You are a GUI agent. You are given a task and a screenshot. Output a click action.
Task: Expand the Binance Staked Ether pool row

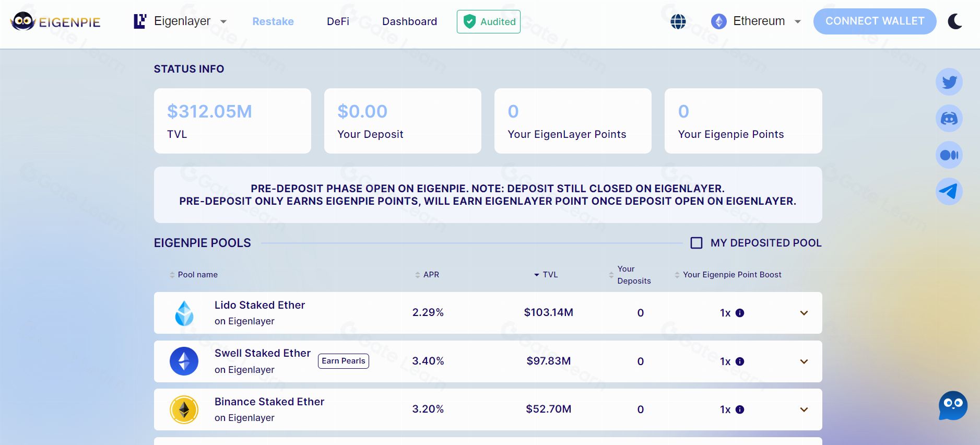(x=804, y=410)
